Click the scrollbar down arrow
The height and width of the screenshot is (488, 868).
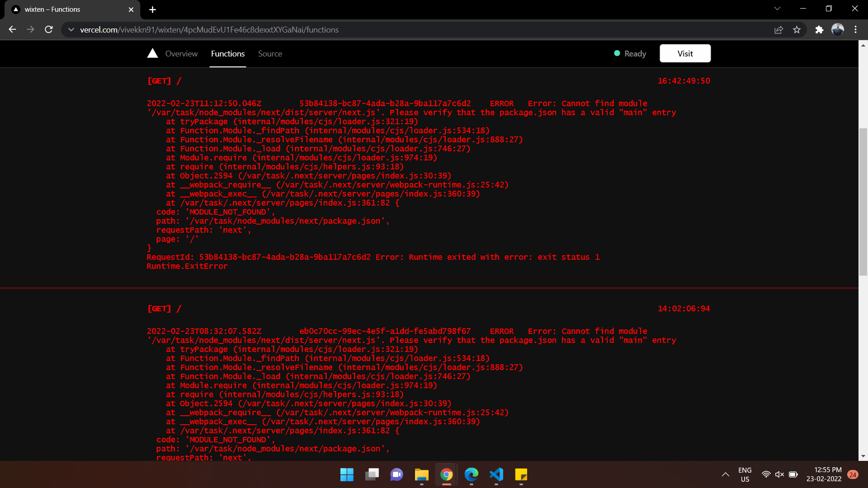coord(863,456)
